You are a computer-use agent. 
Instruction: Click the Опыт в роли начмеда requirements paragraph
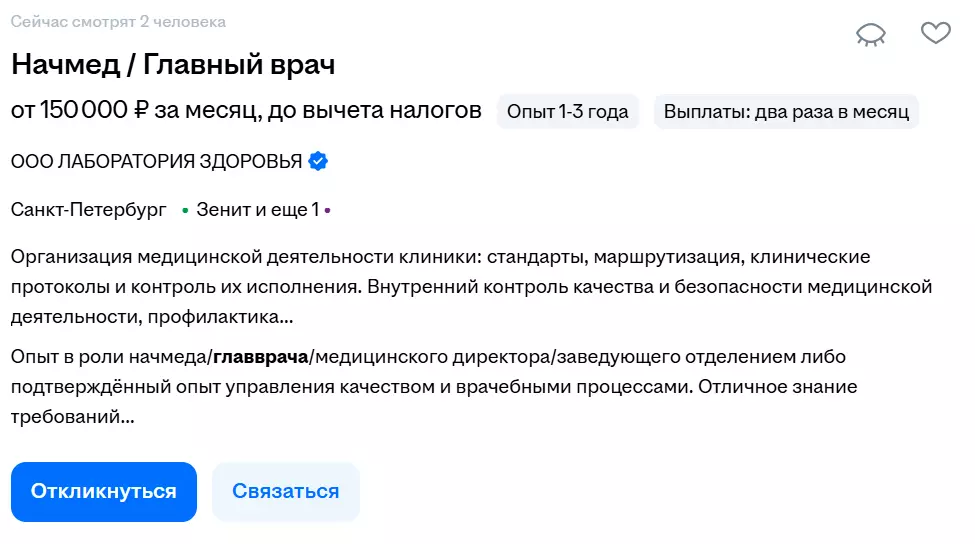click(x=450, y=386)
